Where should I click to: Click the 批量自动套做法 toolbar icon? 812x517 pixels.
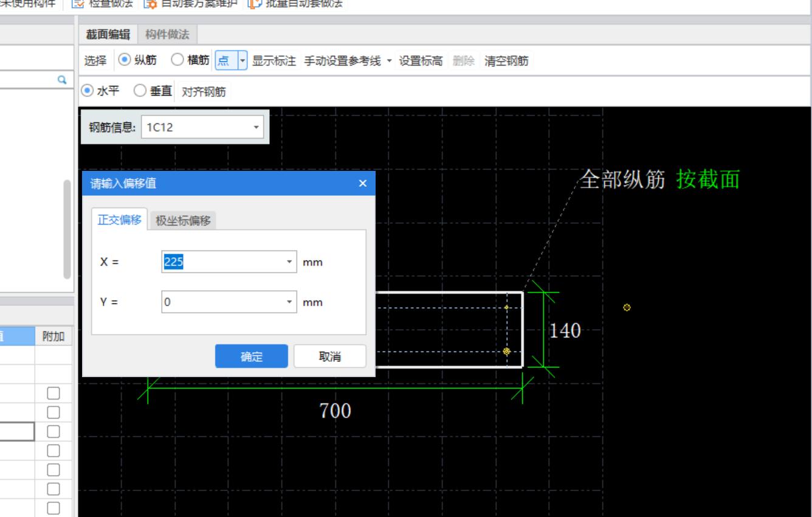(x=255, y=4)
